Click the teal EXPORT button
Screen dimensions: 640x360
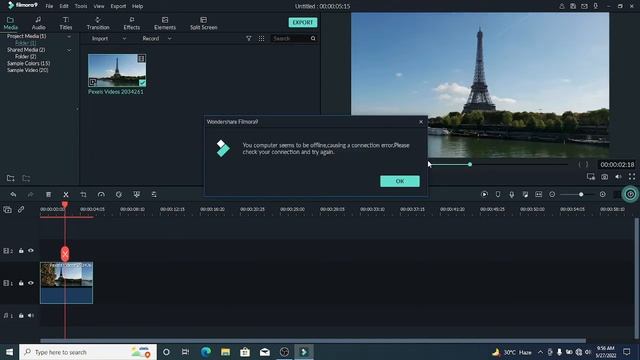[303, 22]
